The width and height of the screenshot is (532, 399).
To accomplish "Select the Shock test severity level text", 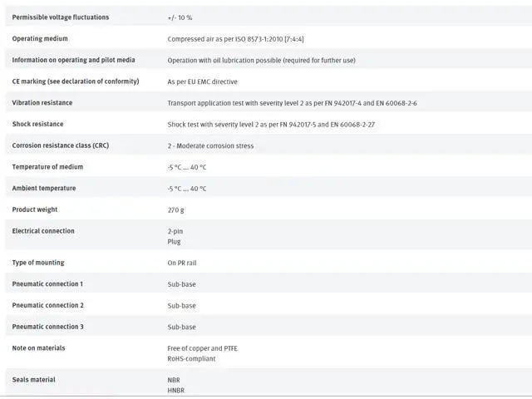I will (271, 125).
